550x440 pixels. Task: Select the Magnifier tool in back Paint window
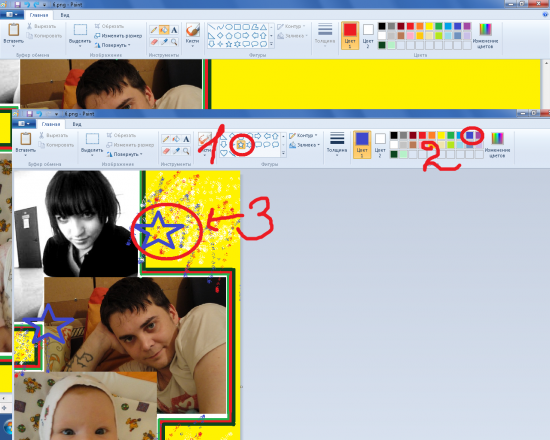[174, 42]
